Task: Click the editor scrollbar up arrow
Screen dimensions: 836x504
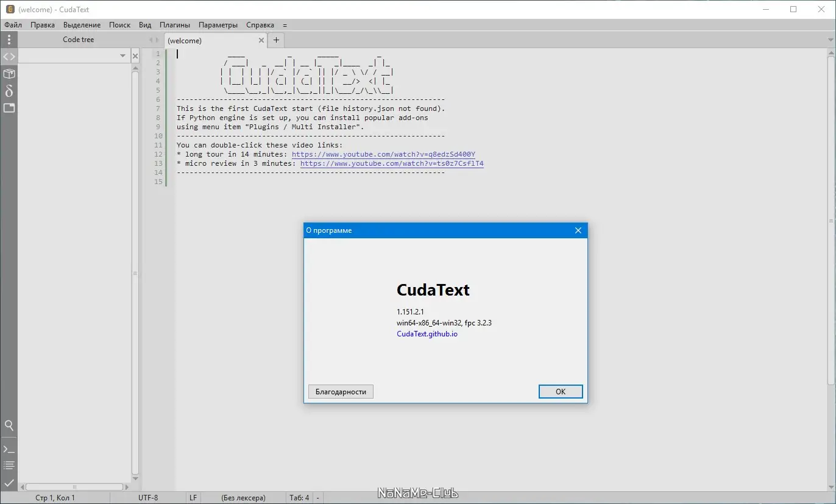Action: coord(831,52)
